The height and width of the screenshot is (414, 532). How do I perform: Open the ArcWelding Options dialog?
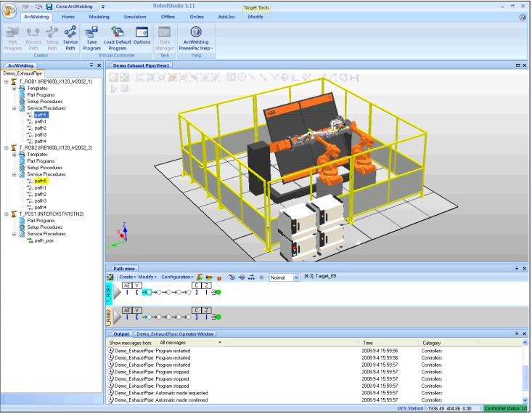[142, 36]
